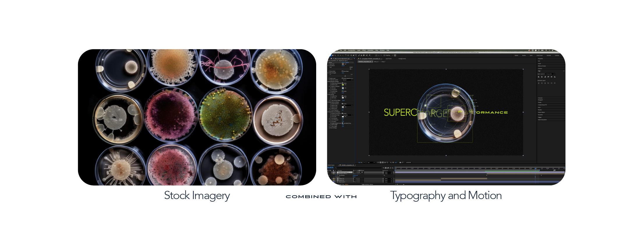Click Align Bottom icon in Align panel

[x=555, y=77]
